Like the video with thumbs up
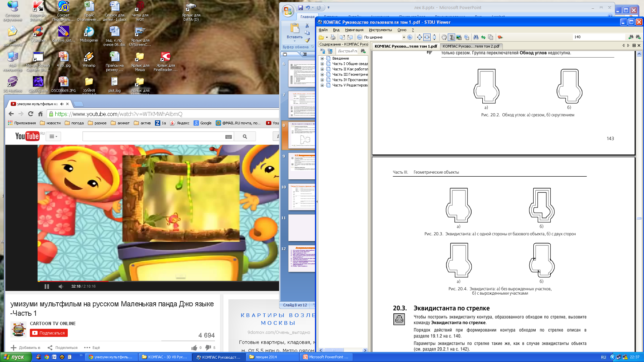The image size is (644, 362). [194, 348]
